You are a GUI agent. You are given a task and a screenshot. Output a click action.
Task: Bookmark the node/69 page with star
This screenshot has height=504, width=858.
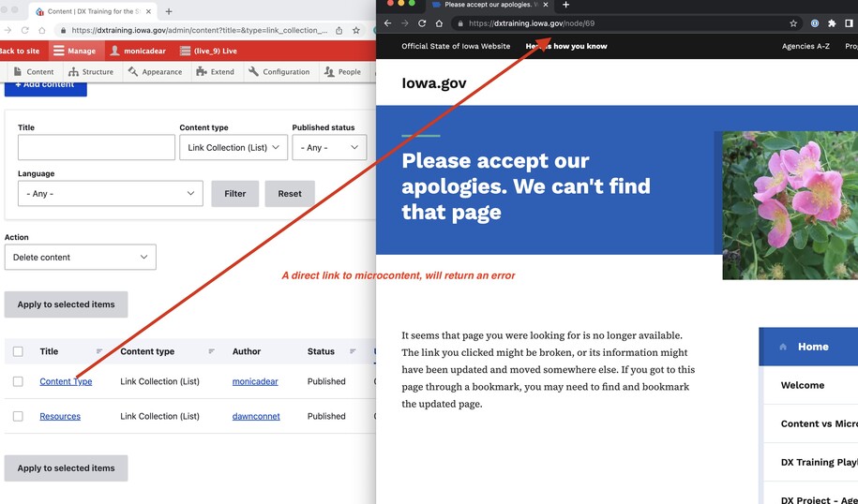coord(793,23)
